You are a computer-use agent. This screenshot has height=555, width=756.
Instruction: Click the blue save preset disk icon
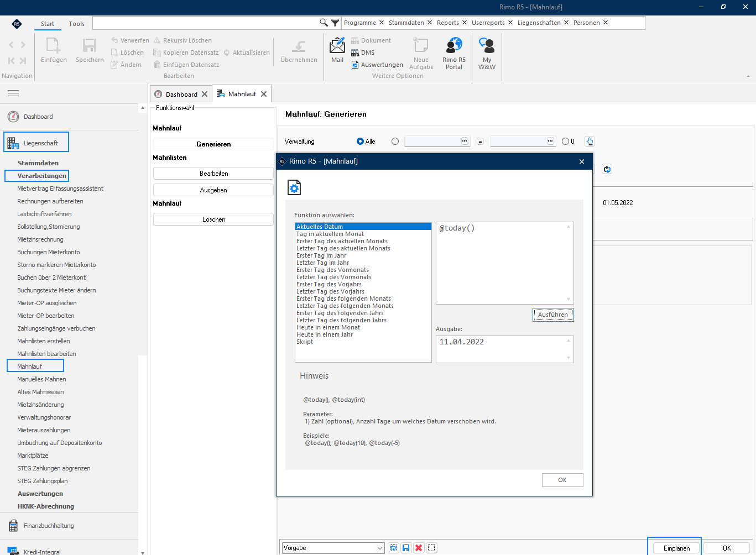tap(406, 548)
